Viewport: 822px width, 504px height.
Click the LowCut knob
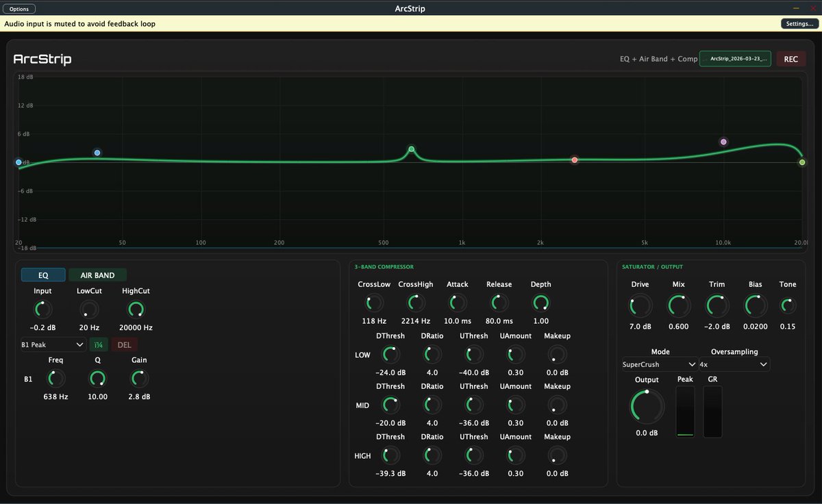pos(88,310)
